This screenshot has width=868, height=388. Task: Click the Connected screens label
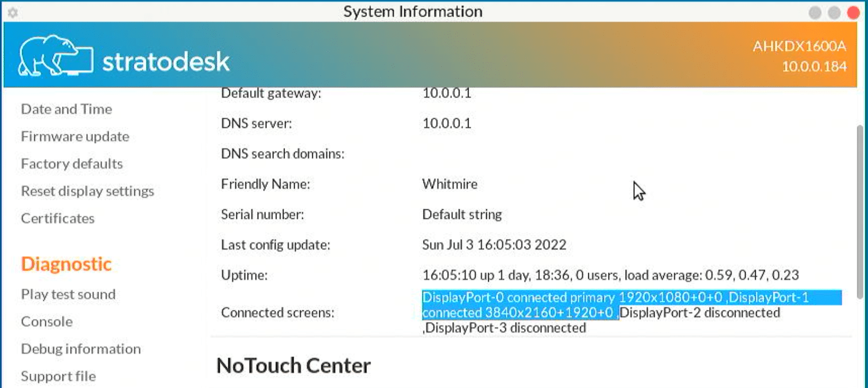pyautogui.click(x=278, y=313)
